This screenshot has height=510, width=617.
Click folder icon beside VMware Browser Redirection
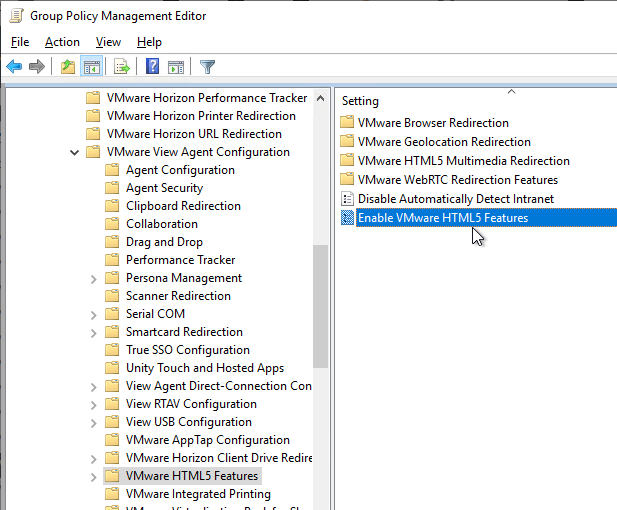(347, 122)
